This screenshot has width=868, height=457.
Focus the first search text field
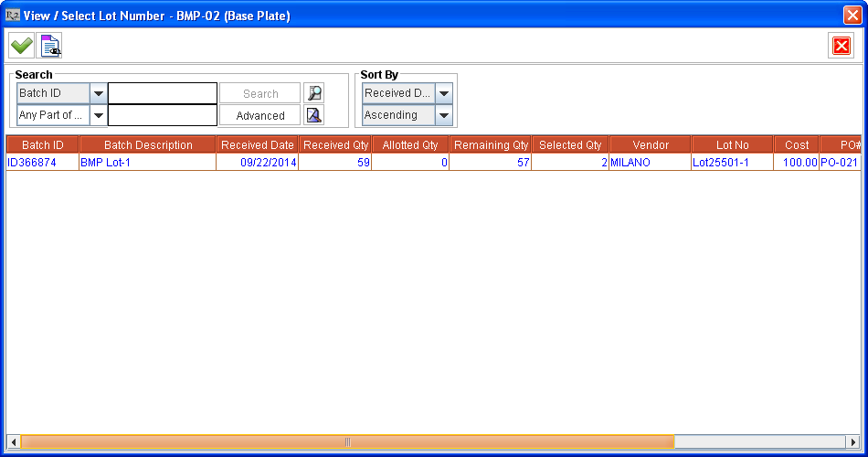[163, 93]
